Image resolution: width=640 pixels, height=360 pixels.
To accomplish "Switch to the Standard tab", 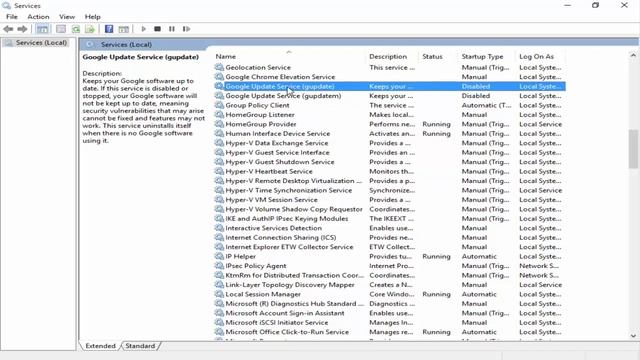I will point(140,346).
